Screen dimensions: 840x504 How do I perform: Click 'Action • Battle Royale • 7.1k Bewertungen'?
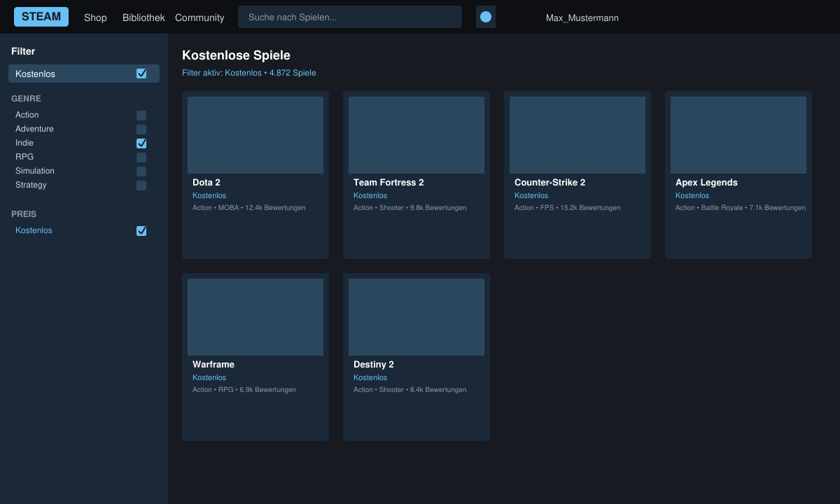(x=741, y=208)
